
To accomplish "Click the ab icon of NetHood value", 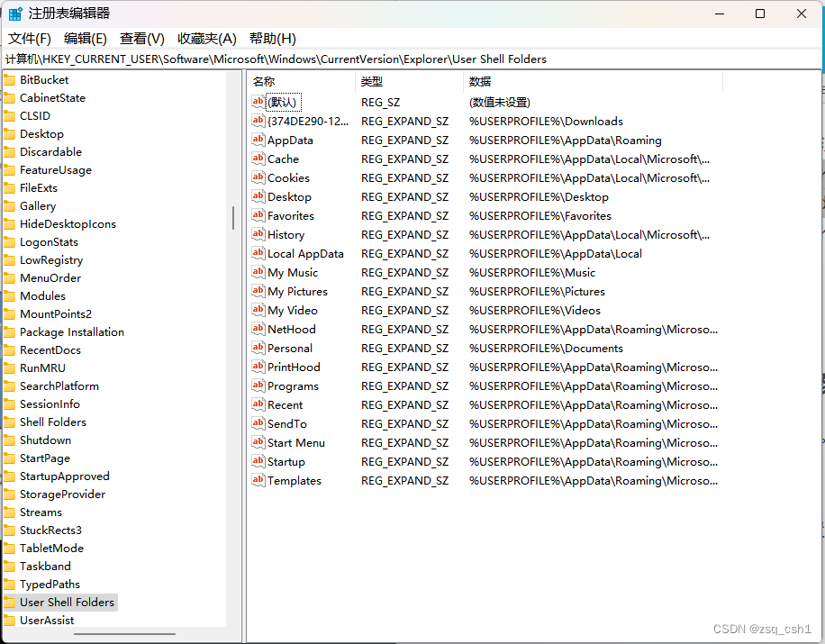I will tap(258, 329).
